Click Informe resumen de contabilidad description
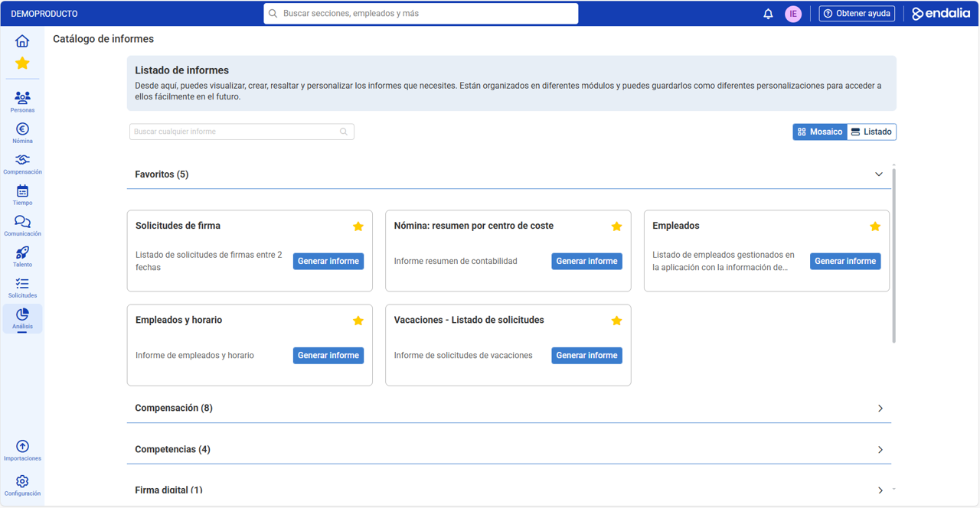Screen dimensions: 980x508 (456, 261)
